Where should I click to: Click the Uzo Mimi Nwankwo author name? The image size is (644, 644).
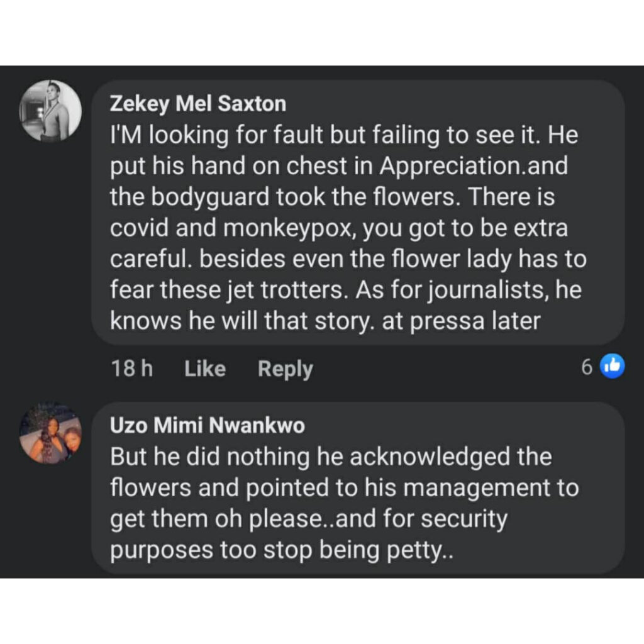coord(208,426)
